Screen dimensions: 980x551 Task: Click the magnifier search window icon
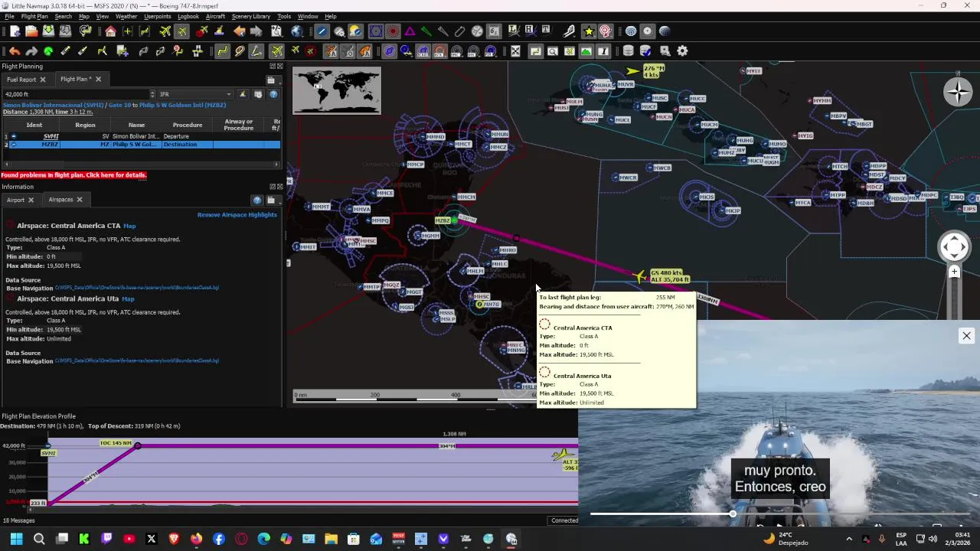552,51
